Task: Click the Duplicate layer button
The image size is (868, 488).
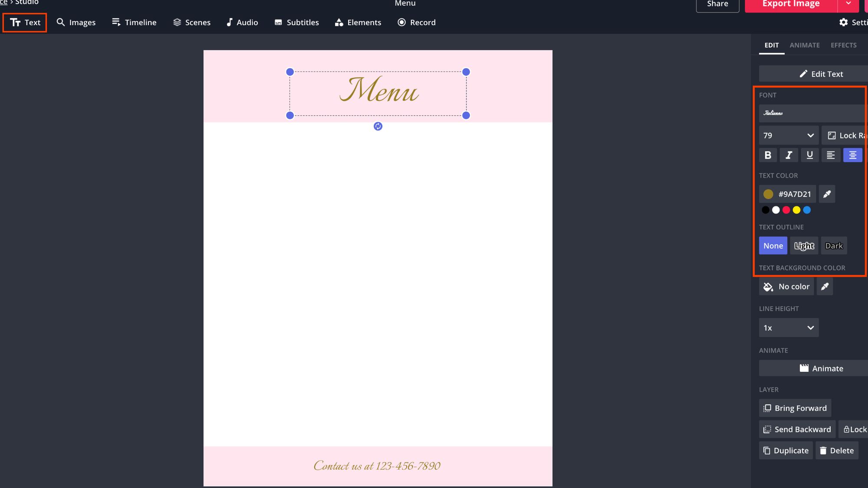Action: tap(786, 451)
